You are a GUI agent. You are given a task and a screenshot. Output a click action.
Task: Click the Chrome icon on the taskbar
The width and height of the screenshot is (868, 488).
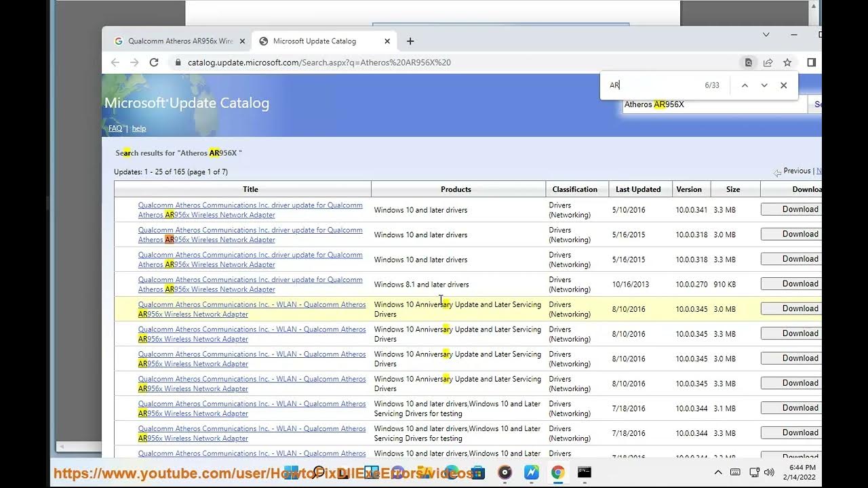pyautogui.click(x=557, y=472)
